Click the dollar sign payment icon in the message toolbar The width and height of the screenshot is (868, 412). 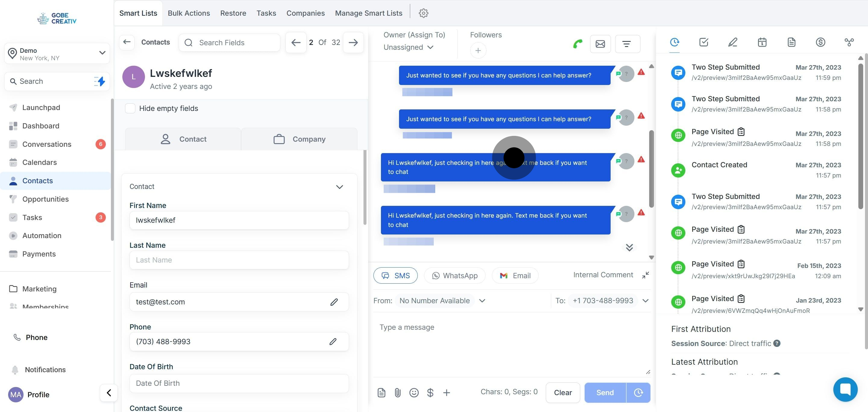430,392
